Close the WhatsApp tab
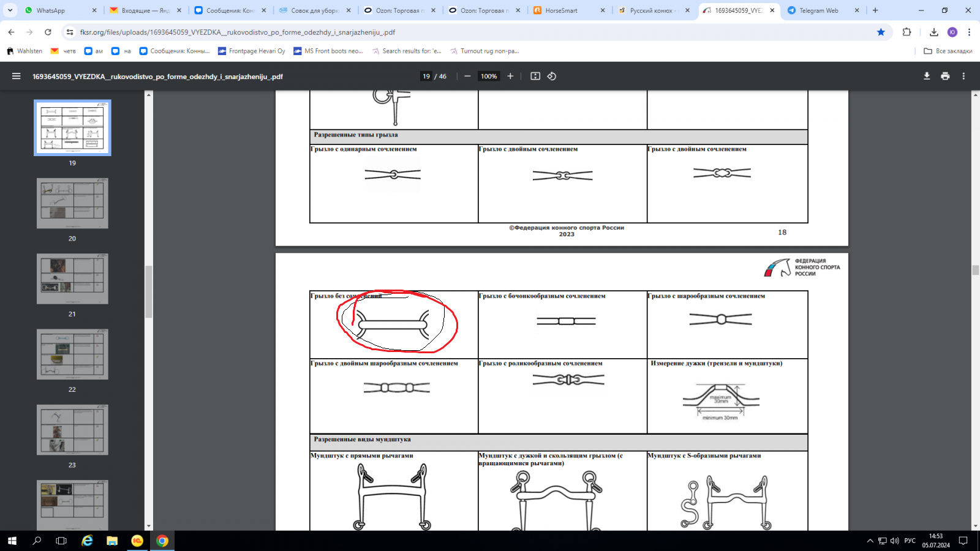The height and width of the screenshot is (551, 980). (94, 10)
